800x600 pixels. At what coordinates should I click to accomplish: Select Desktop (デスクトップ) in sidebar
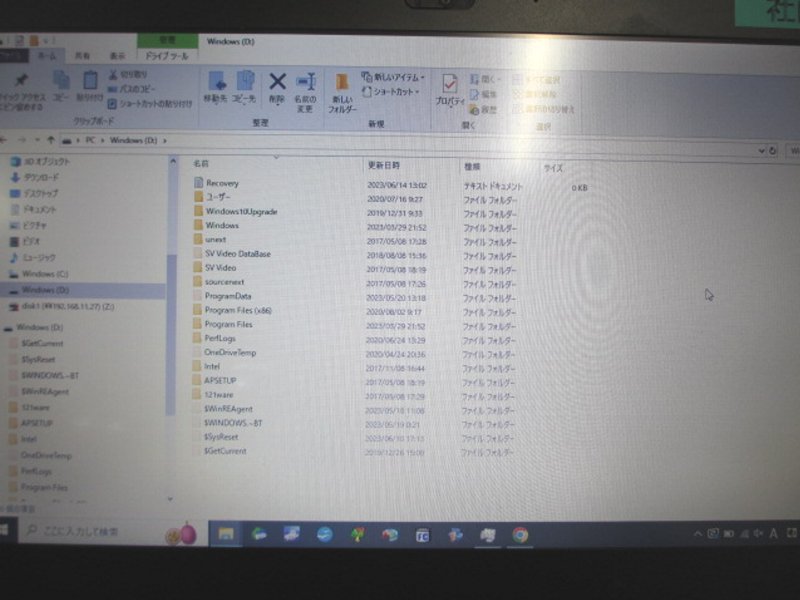(34, 194)
